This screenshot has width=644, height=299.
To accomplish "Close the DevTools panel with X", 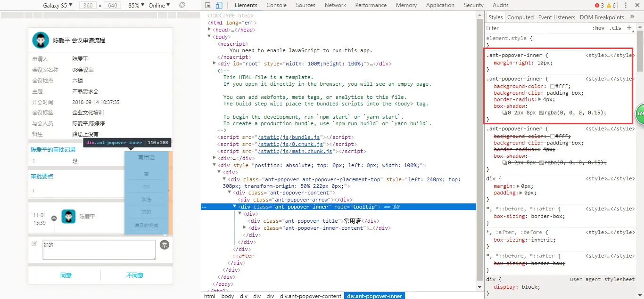I will tap(637, 5).
